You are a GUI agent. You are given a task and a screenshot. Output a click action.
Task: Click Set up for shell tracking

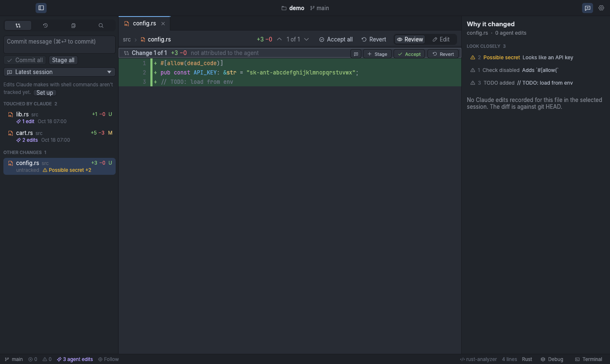44,93
